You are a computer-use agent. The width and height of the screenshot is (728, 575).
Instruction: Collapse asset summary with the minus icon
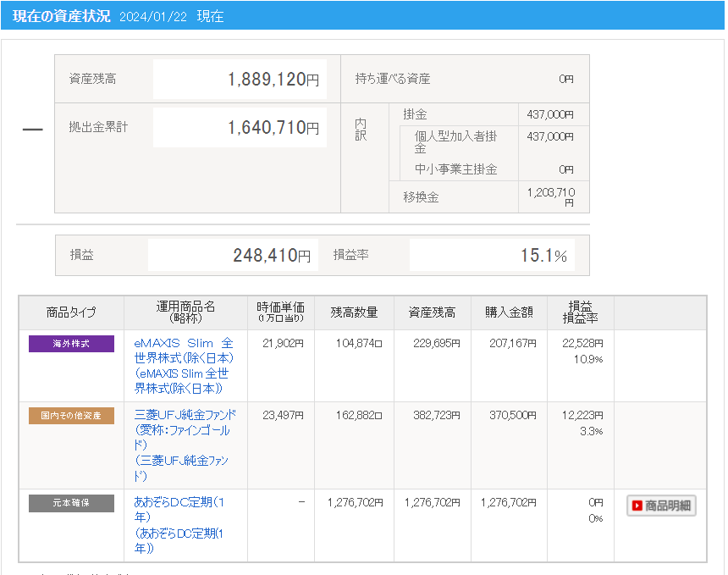pyautogui.click(x=32, y=129)
